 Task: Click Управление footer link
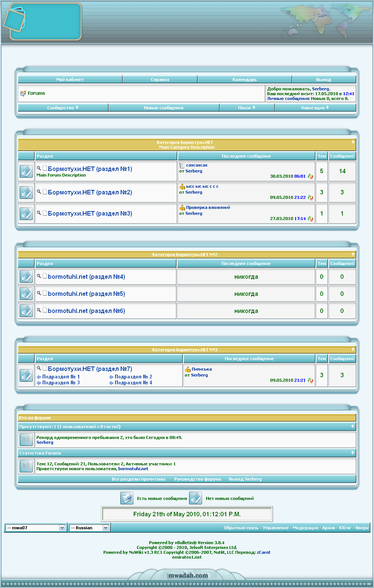[x=276, y=528]
